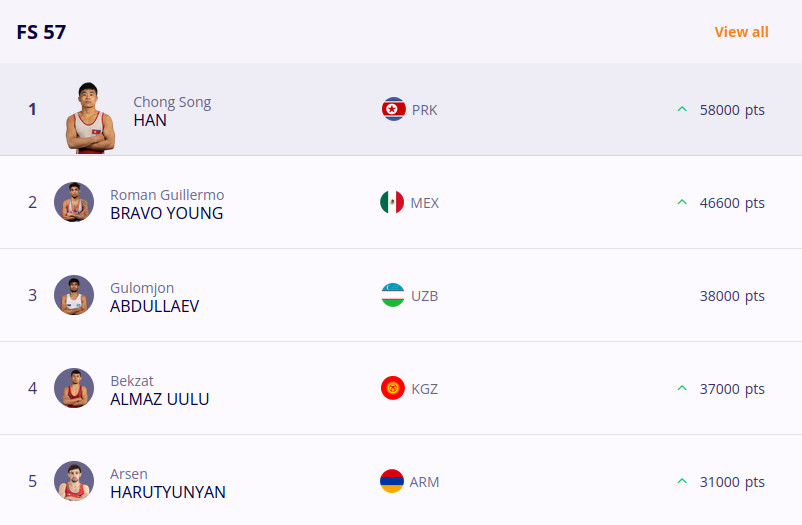Select Roman Guillermo BRAVO YOUNG name
This screenshot has width=802, height=525.
click(167, 204)
